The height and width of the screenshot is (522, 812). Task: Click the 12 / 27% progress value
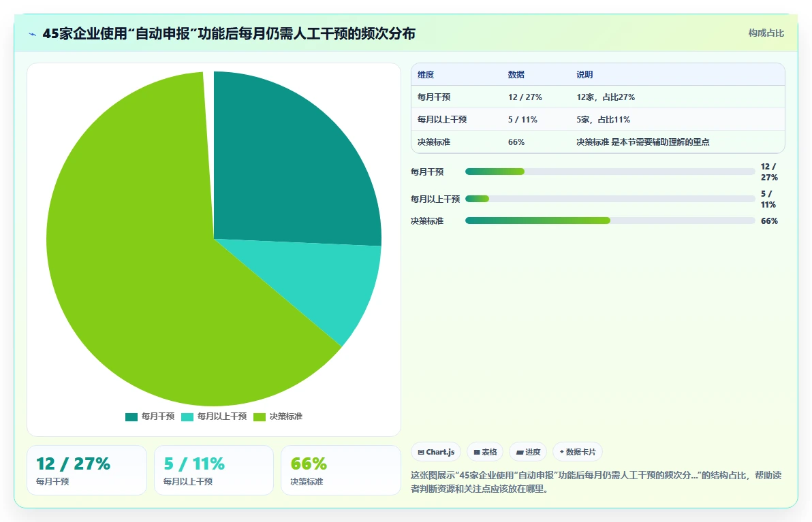[x=769, y=172]
